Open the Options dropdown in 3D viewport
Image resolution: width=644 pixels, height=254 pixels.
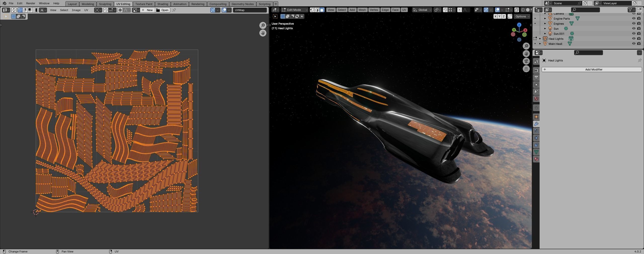click(522, 16)
